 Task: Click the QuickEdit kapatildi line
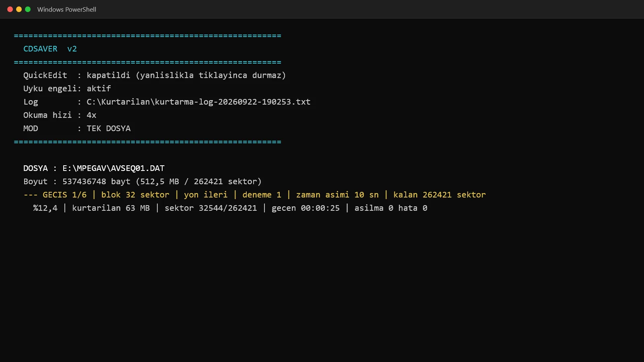tap(155, 75)
